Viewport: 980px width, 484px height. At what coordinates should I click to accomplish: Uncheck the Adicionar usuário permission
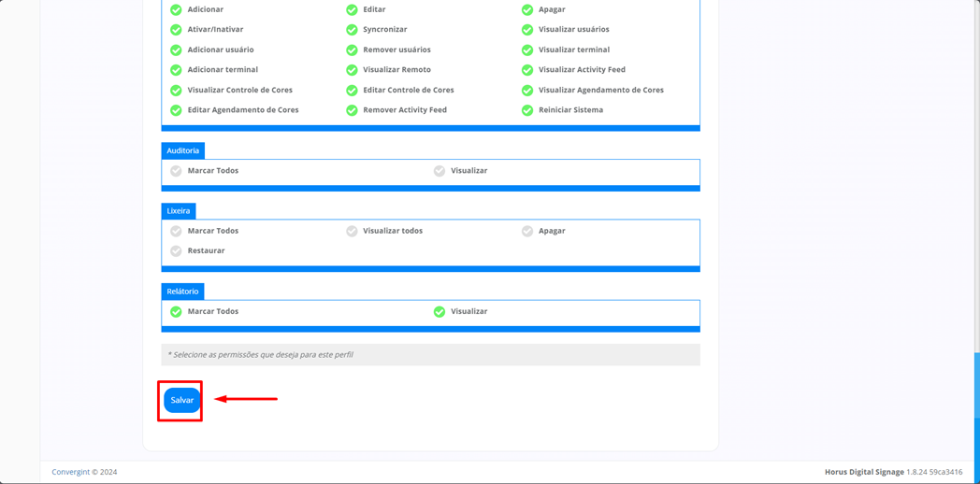tap(176, 50)
